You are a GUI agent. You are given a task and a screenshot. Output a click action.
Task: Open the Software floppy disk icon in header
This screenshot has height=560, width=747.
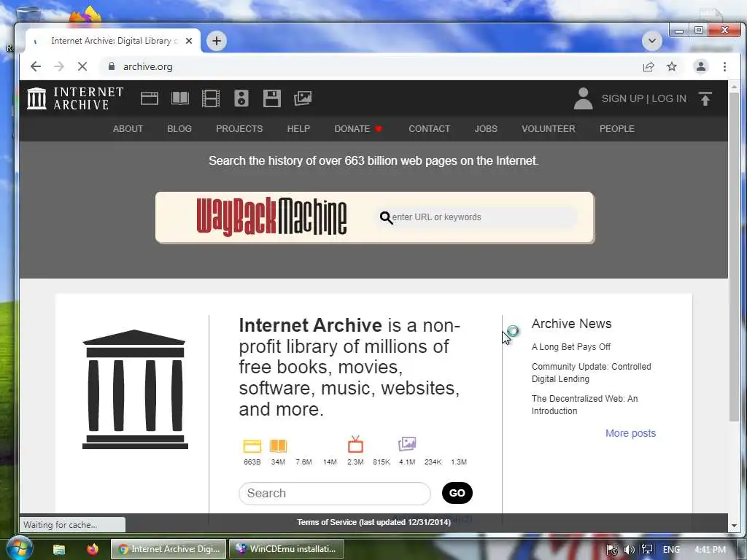pos(272,98)
